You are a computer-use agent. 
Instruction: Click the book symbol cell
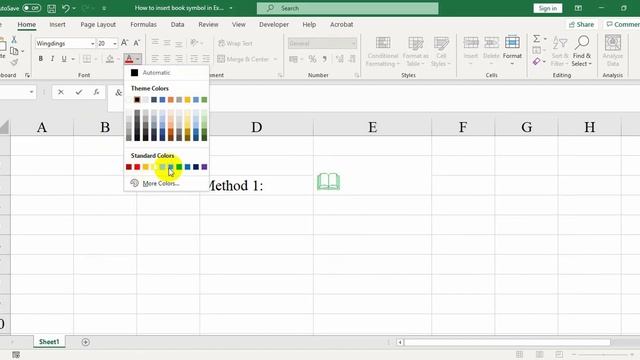tap(372, 185)
